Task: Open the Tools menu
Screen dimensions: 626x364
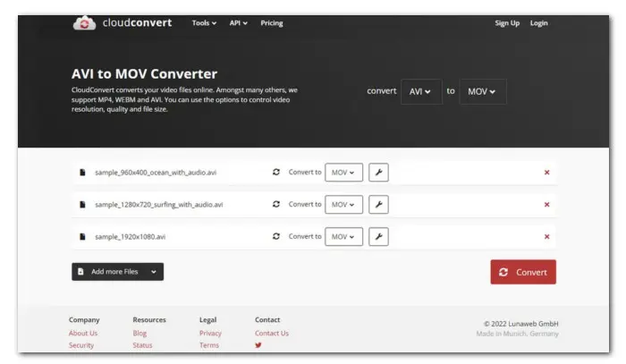Action: pyautogui.click(x=204, y=23)
